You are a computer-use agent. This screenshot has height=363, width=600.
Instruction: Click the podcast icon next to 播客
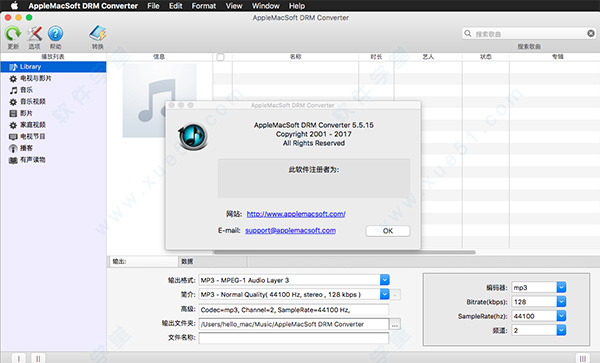point(13,148)
